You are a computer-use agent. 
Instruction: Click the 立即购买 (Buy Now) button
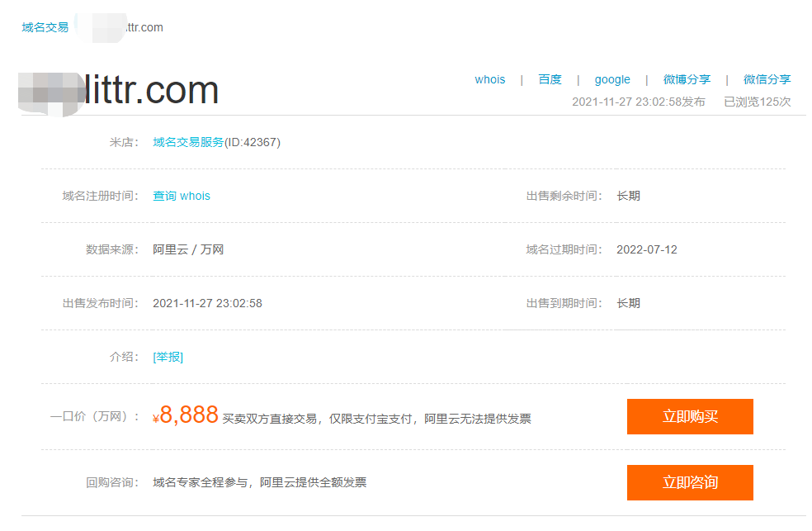(690, 416)
